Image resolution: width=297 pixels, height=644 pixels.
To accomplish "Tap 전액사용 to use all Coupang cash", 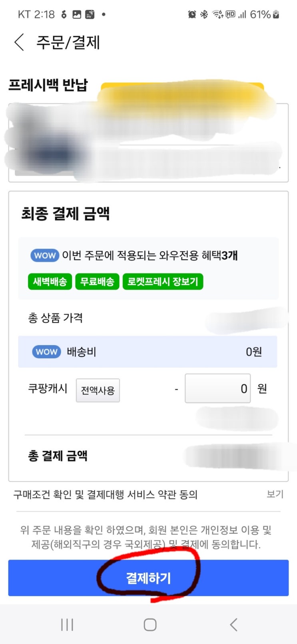I will tap(98, 390).
